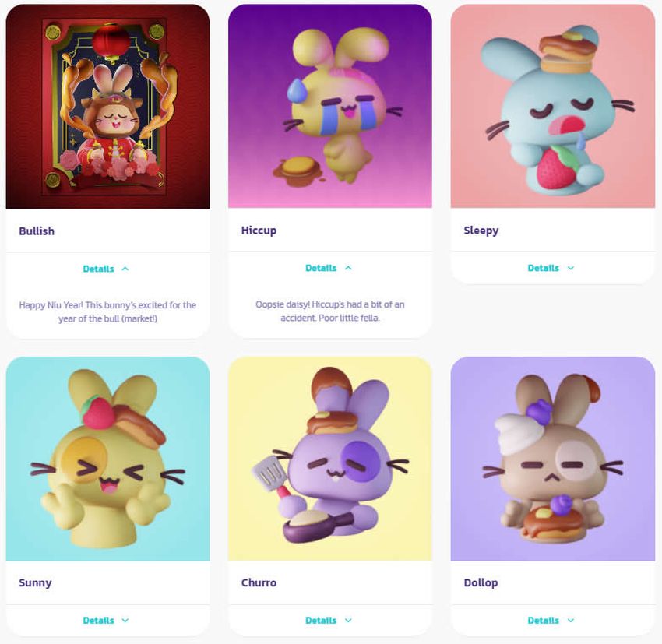
Task: Click the Sleepy details down chevron
Action: pyautogui.click(x=571, y=268)
